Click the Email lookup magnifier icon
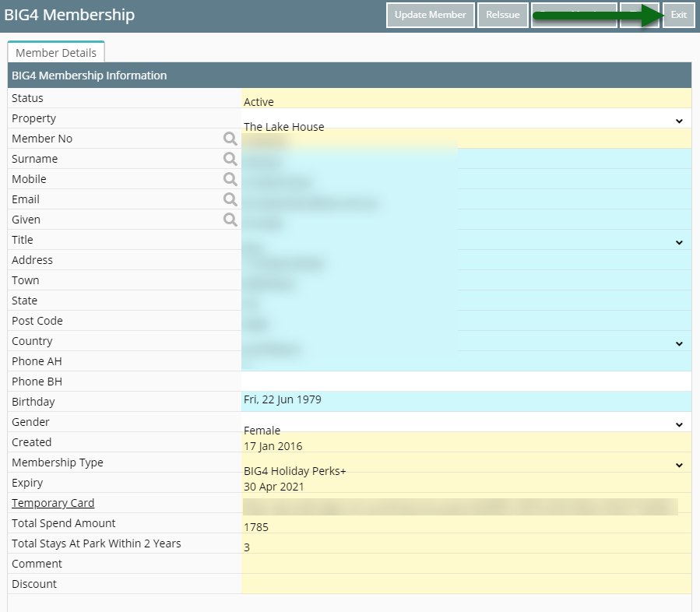The height and width of the screenshot is (612, 700). pyautogui.click(x=230, y=199)
